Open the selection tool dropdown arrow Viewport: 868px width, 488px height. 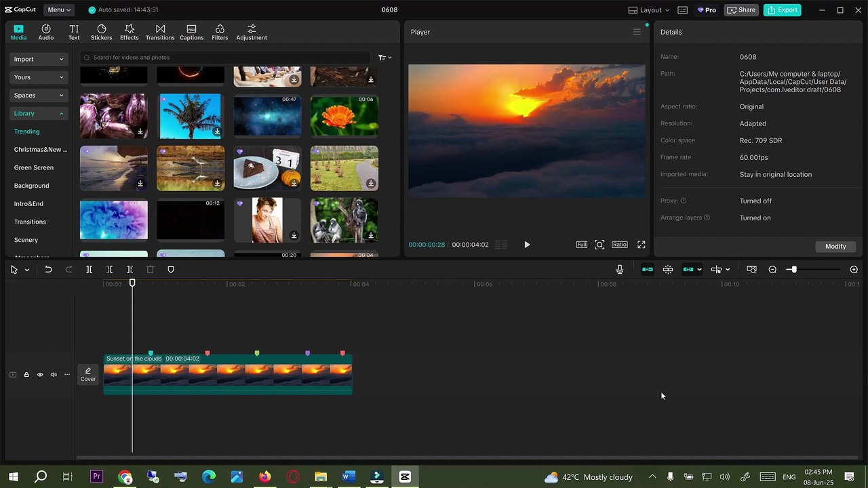click(x=27, y=270)
